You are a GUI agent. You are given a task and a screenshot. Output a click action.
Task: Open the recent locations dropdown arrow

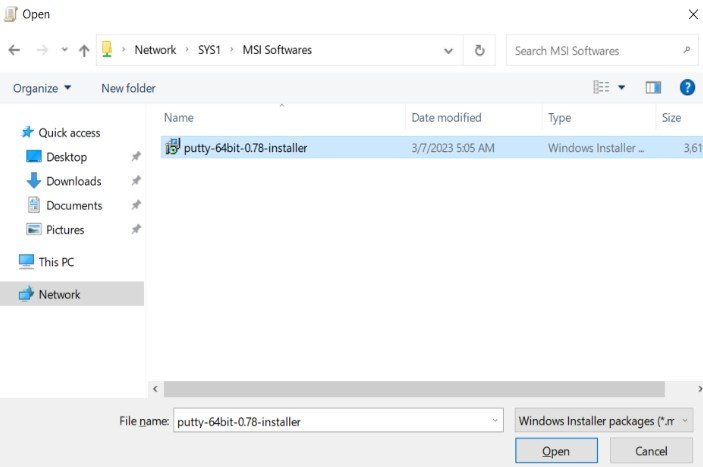[65, 50]
